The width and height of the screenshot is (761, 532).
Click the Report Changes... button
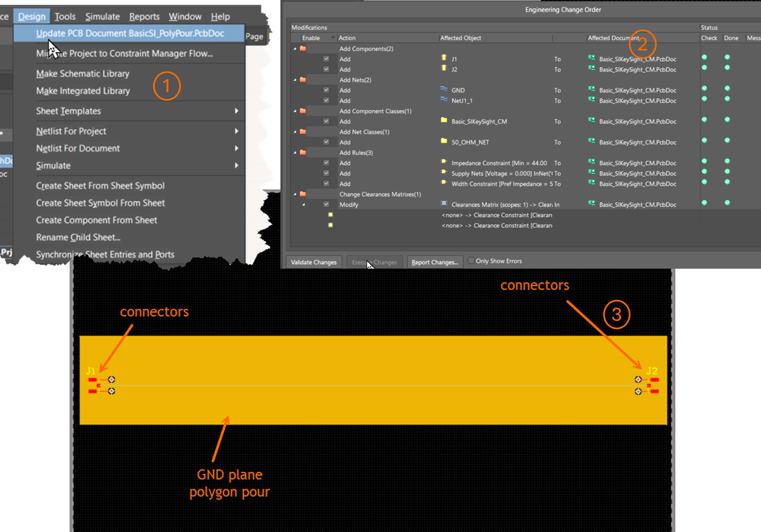coord(435,262)
